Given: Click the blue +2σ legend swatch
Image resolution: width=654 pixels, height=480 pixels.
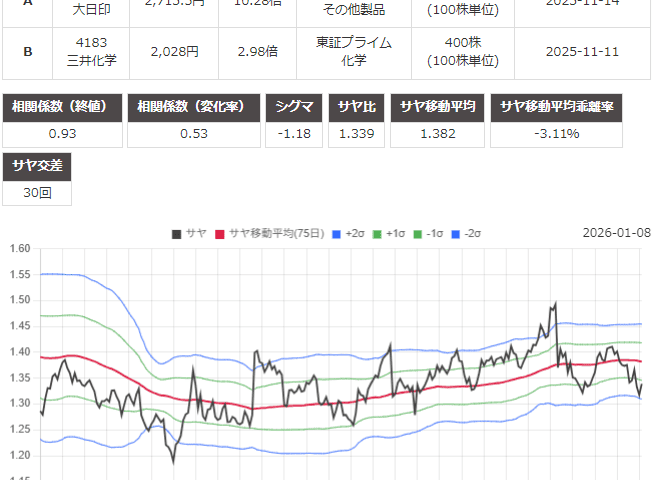Looking at the screenshot, I should [x=336, y=233].
